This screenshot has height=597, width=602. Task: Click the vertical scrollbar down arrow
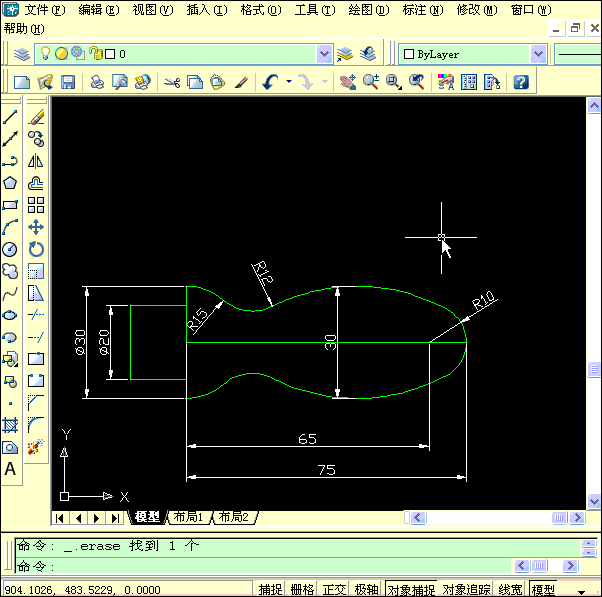click(x=594, y=501)
